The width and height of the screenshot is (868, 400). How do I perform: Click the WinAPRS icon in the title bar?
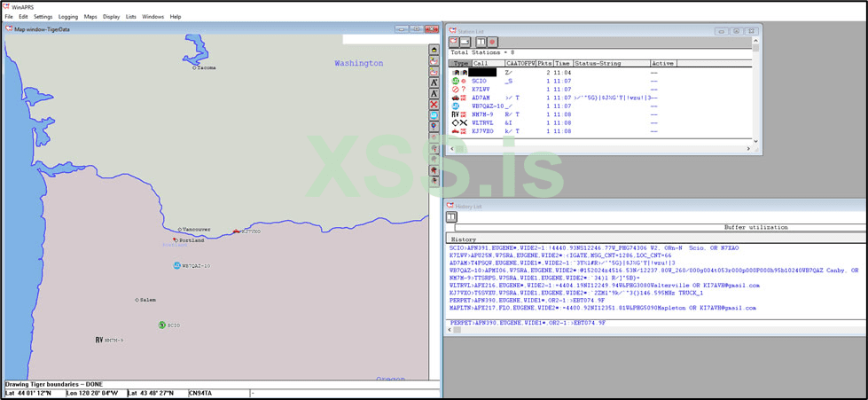[6, 6]
